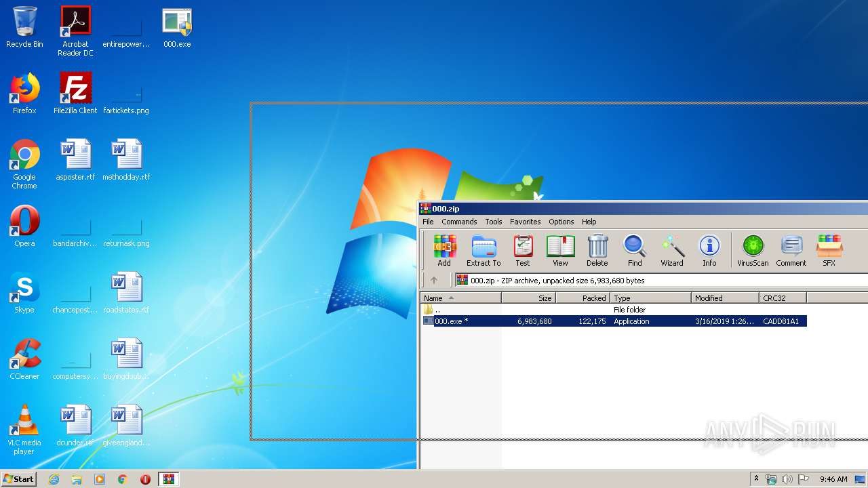Select the Google Chrome desktop shortcut

(24, 164)
